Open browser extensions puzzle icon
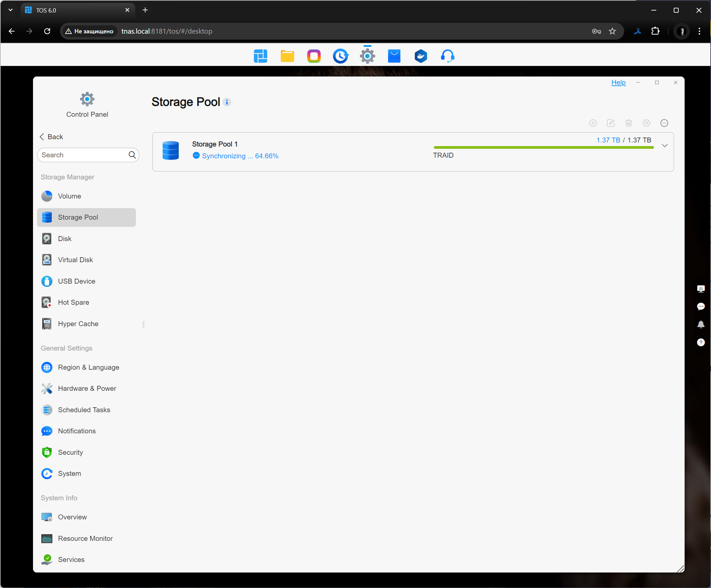This screenshot has width=711, height=588. point(656,31)
